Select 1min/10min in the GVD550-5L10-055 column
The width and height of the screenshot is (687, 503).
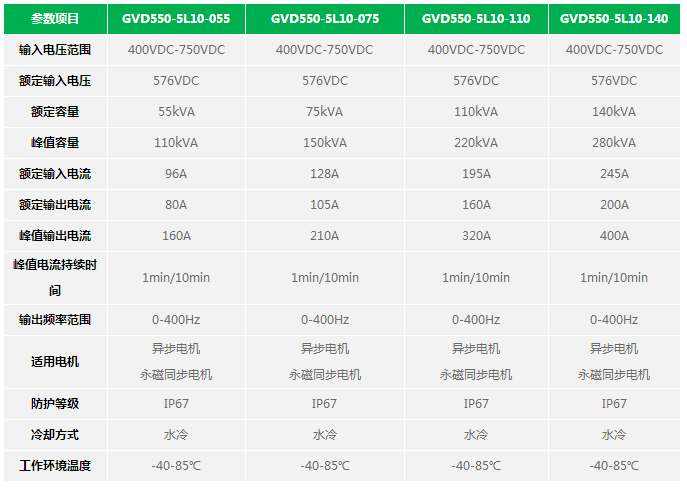tap(176, 278)
